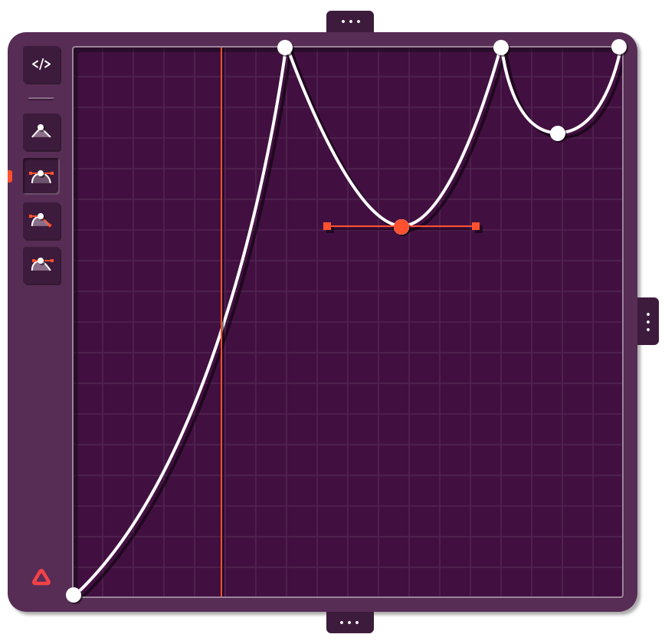Click the right orange tangent handle
This screenshot has width=665, height=644.
(x=476, y=226)
